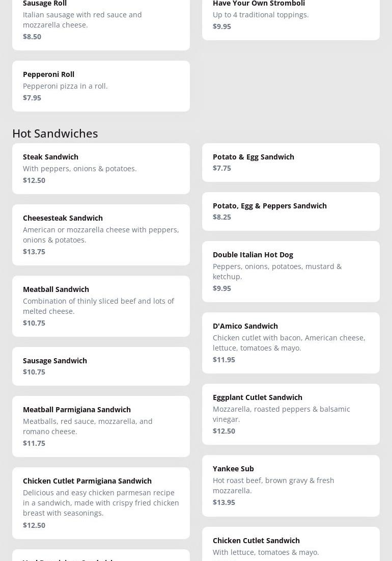Open the Cheesesteak Sandwich item card
The image size is (392, 561).
101,234
